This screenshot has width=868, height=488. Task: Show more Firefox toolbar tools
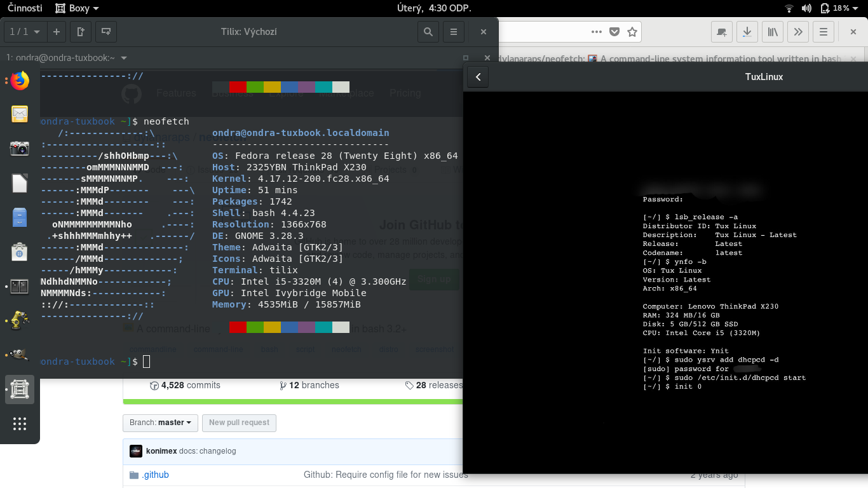pyautogui.click(x=797, y=32)
